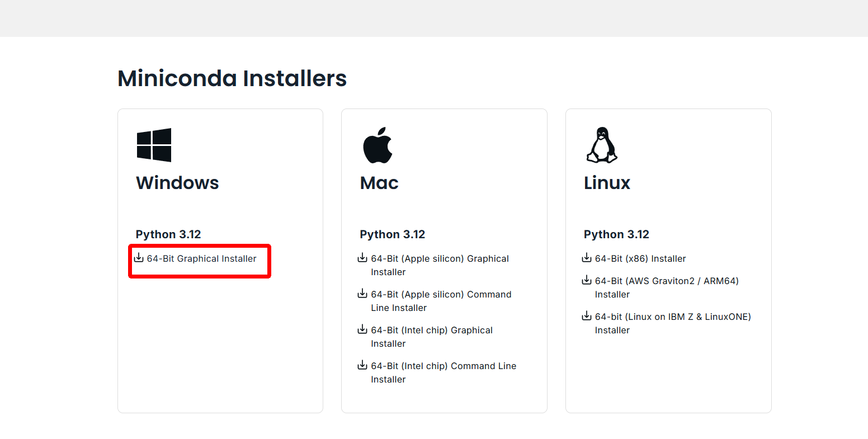The image size is (868, 439).
Task: Click the Miniconda Installers heading
Action: point(232,78)
